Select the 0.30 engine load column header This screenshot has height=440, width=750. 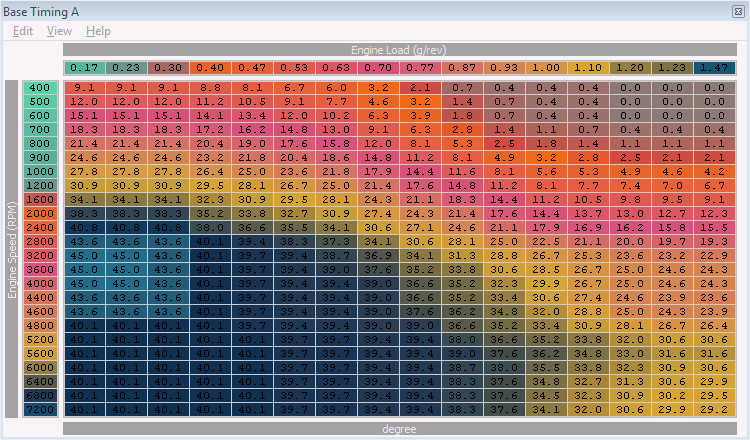coord(168,68)
